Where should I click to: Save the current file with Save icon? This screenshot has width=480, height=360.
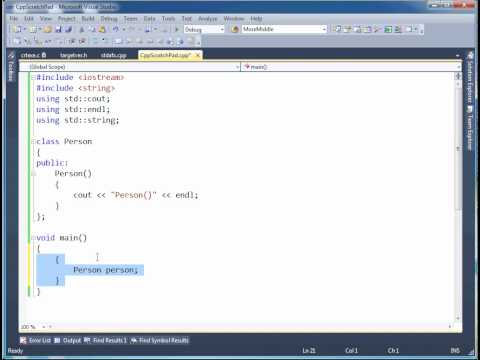(59, 30)
